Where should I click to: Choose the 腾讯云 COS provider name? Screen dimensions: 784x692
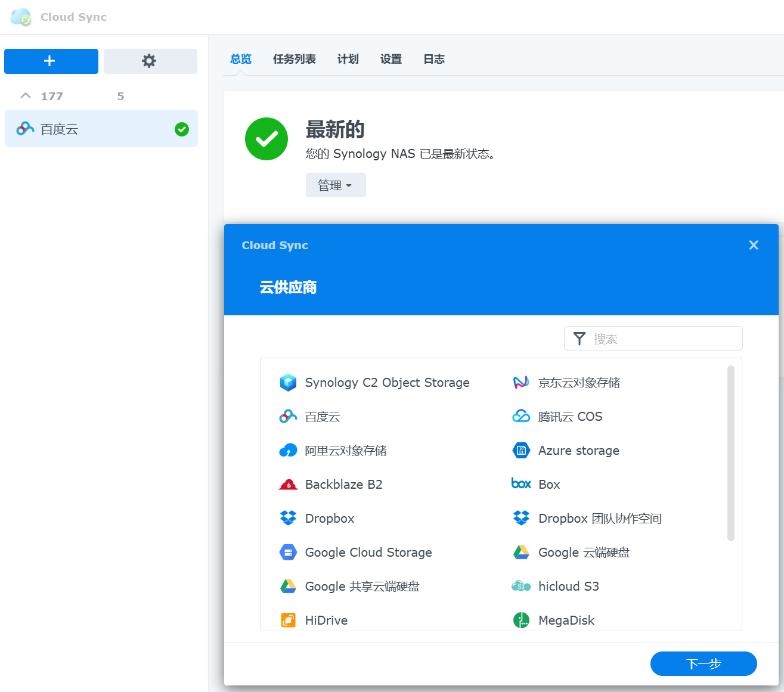[571, 417]
